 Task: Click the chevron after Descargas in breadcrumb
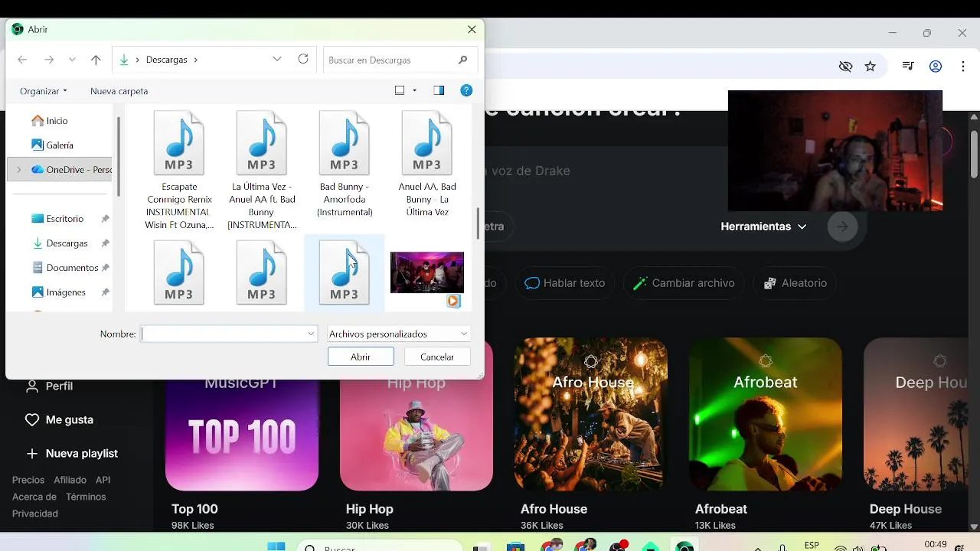tap(196, 60)
